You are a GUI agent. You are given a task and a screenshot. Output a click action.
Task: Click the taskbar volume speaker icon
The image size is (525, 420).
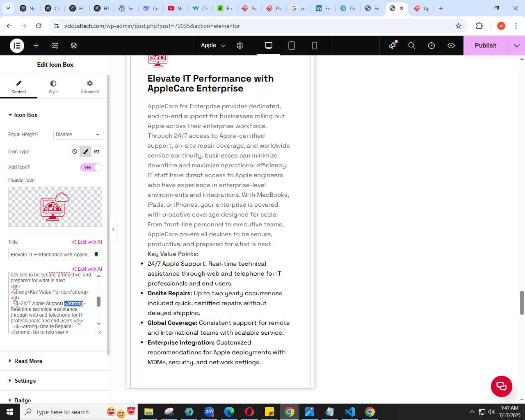click(491, 412)
